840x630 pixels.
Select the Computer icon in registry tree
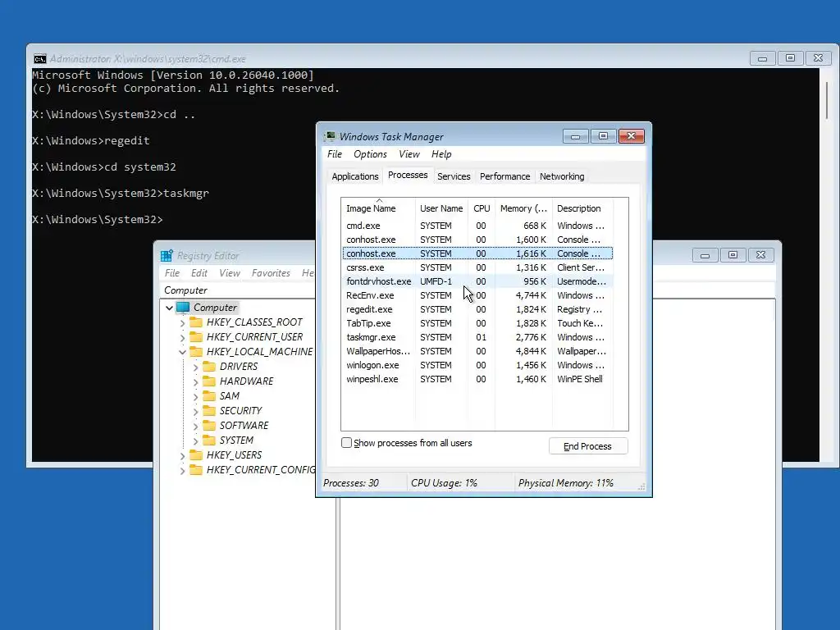[x=183, y=308]
